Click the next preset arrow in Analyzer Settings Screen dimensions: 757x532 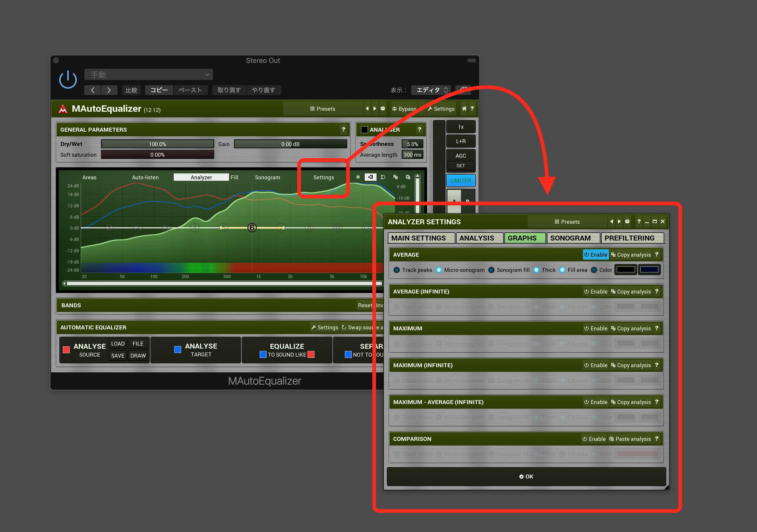coord(619,222)
